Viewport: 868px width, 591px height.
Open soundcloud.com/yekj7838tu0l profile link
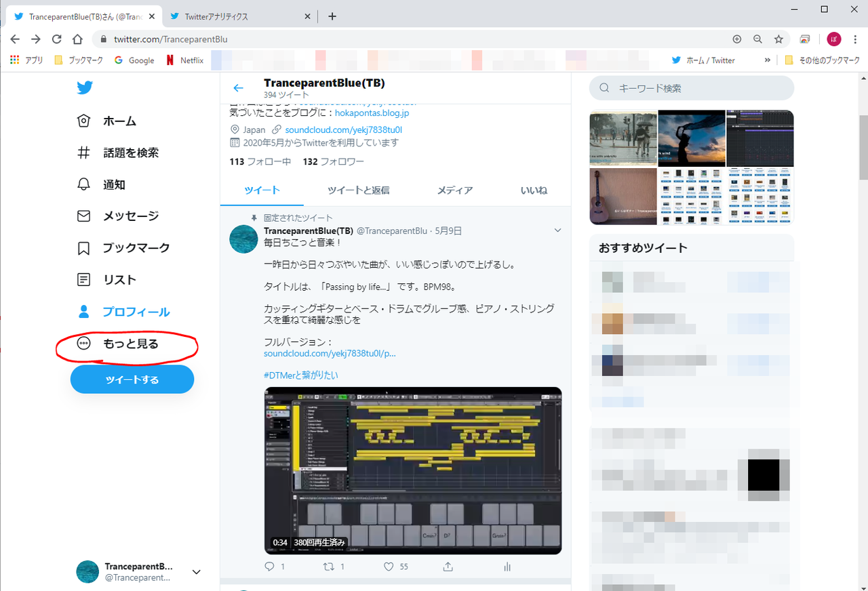344,129
